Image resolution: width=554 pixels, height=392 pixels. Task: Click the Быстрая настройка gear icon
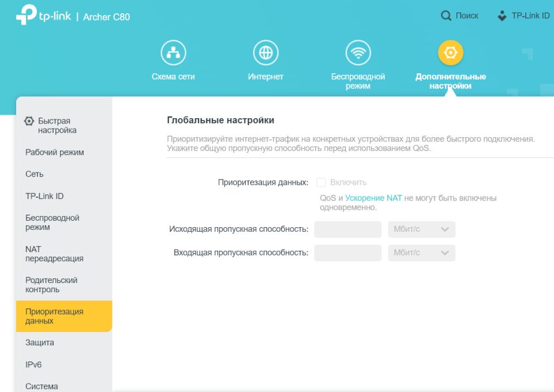29,121
